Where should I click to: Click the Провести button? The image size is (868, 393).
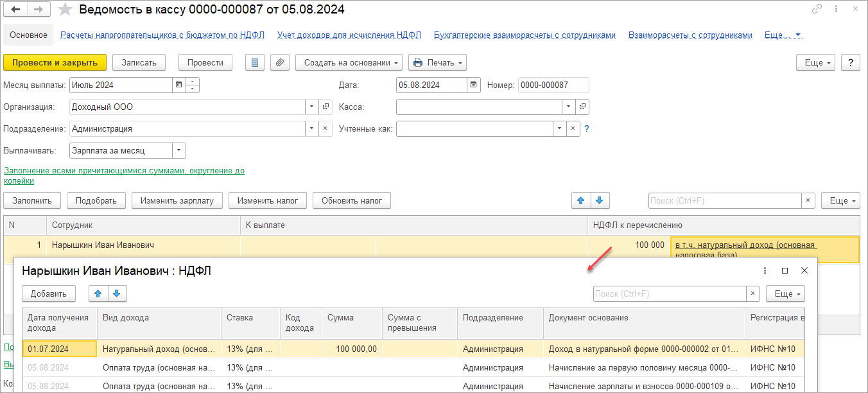[x=205, y=62]
